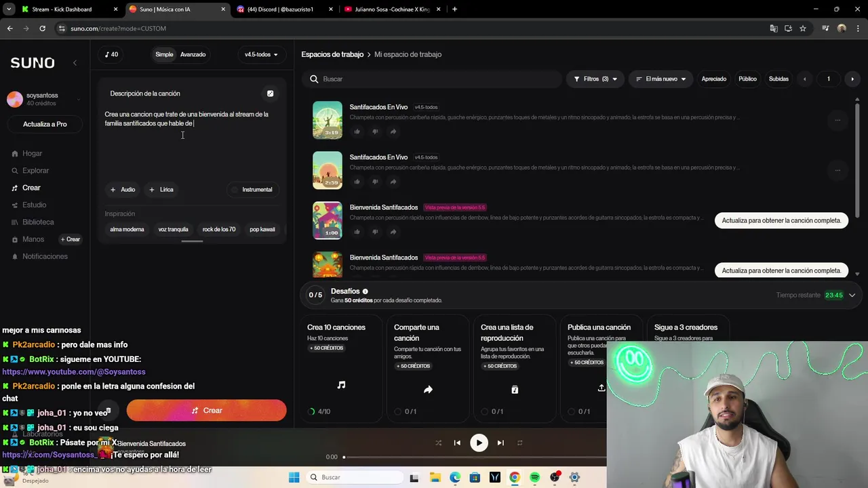868x488 pixels.
Task: Click the playlist icon in Crea una lista card
Action: [x=515, y=390]
